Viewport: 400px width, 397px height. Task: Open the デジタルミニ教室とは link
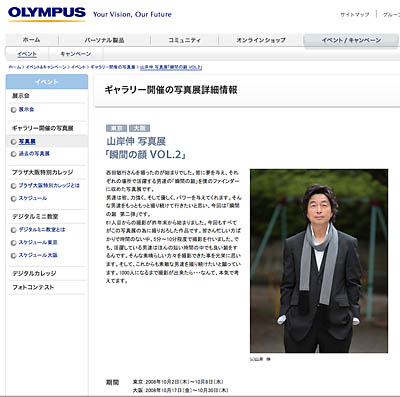pos(42,229)
